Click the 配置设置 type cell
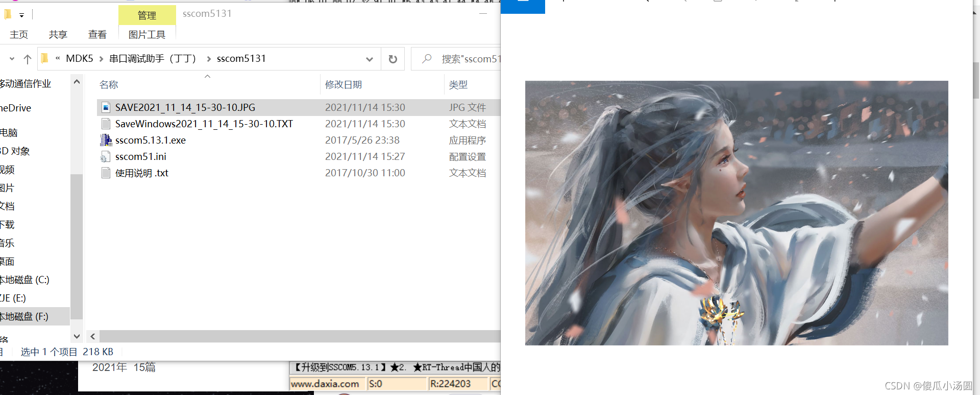980x395 pixels. click(468, 156)
